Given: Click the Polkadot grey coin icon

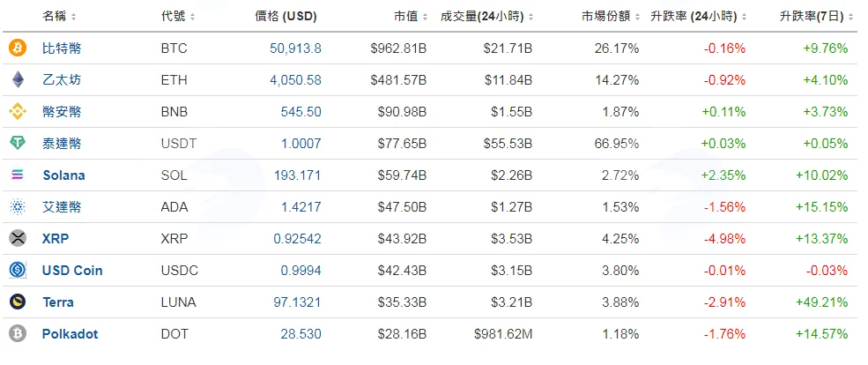Looking at the screenshot, I should click(18, 334).
